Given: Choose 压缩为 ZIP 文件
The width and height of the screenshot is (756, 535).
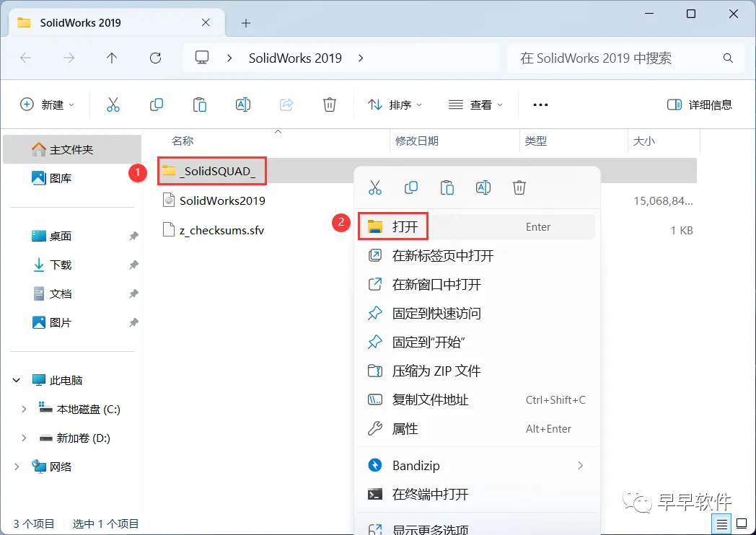Looking at the screenshot, I should click(477, 371).
